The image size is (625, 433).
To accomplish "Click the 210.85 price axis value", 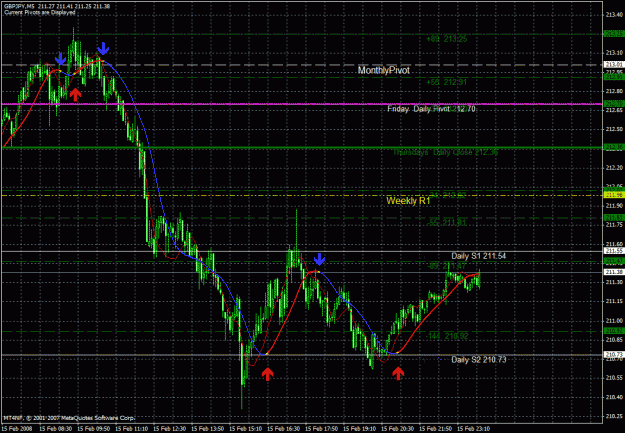I will pyautogui.click(x=614, y=340).
